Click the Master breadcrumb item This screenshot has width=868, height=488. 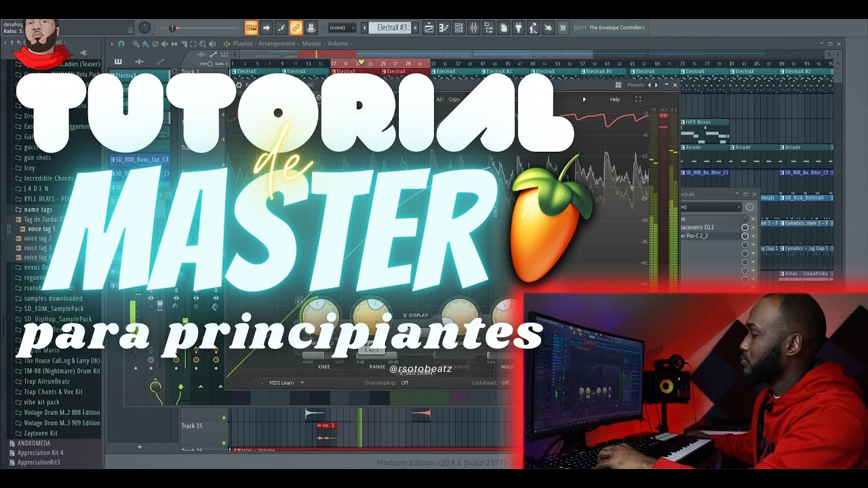pyautogui.click(x=311, y=44)
